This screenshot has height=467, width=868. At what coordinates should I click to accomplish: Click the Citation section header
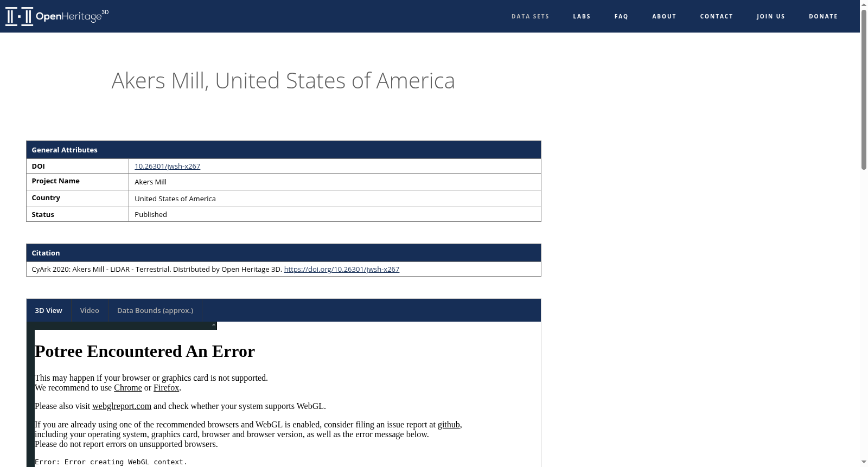284,253
